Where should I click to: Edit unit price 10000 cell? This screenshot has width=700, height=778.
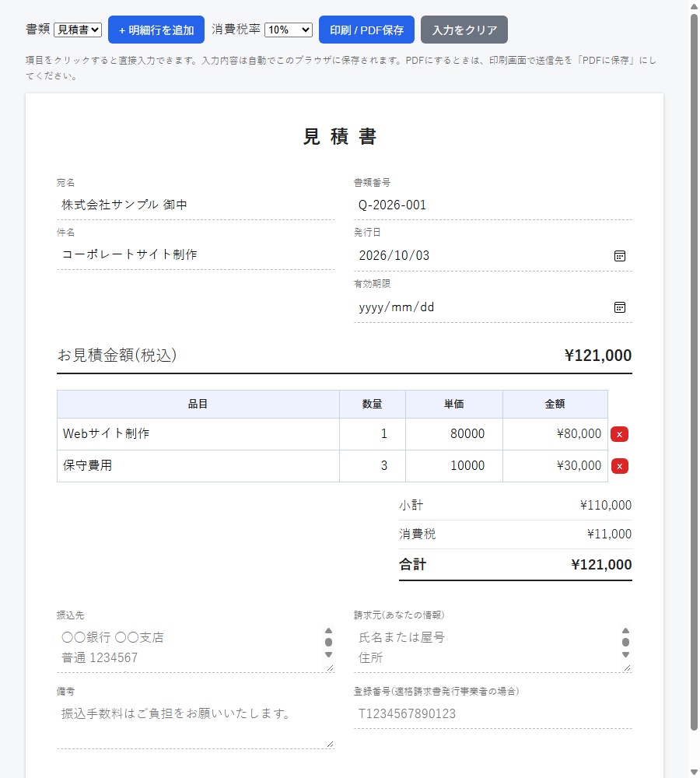[454, 466]
